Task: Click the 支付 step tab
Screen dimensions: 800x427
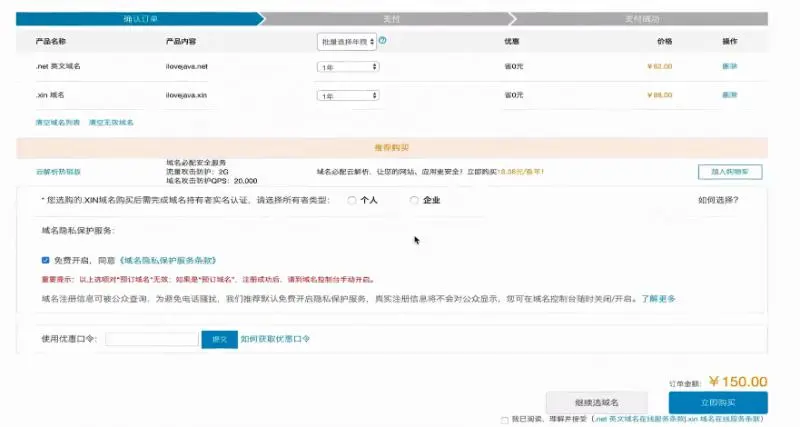Action: [391, 19]
